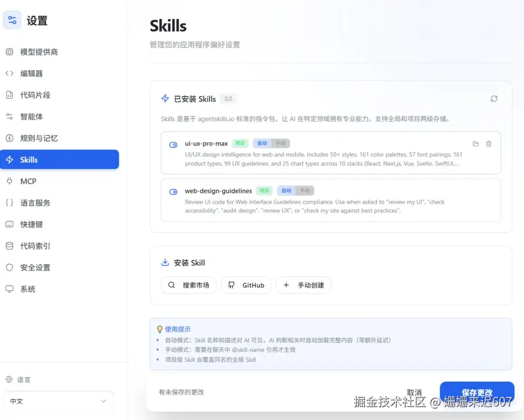Expand the 中文 language dropdown
The image size is (524, 420).
click(x=58, y=401)
